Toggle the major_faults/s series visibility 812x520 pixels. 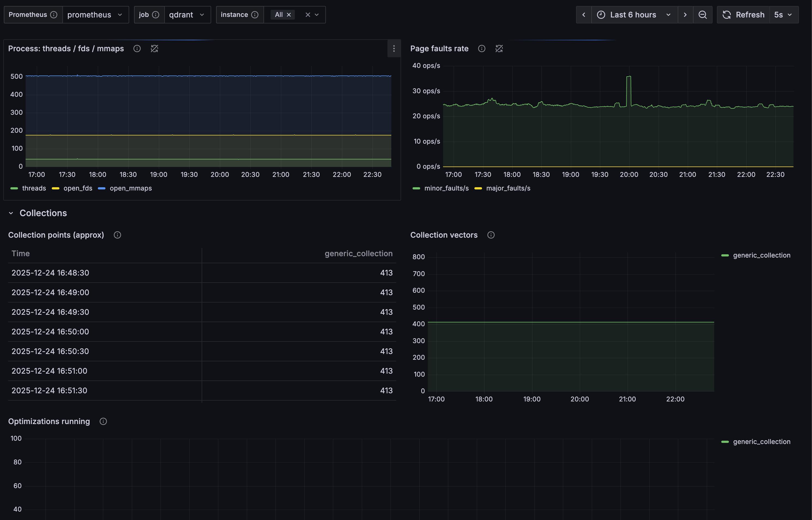[x=508, y=188]
